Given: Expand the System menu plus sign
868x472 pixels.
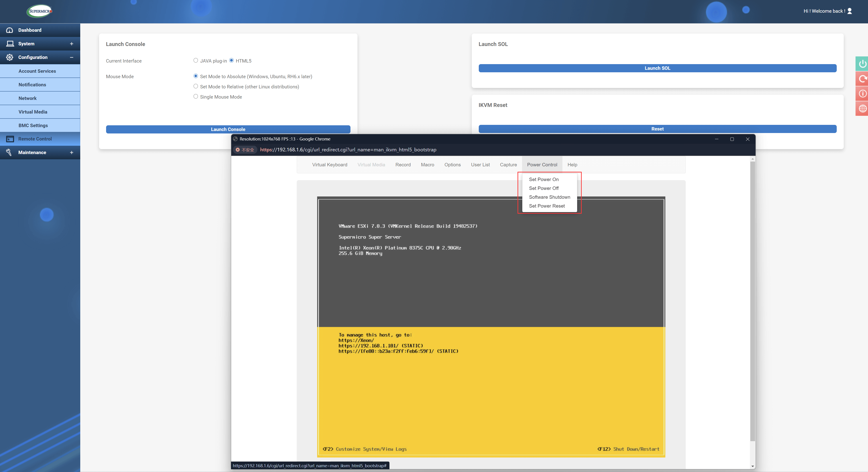Looking at the screenshot, I should [x=71, y=44].
